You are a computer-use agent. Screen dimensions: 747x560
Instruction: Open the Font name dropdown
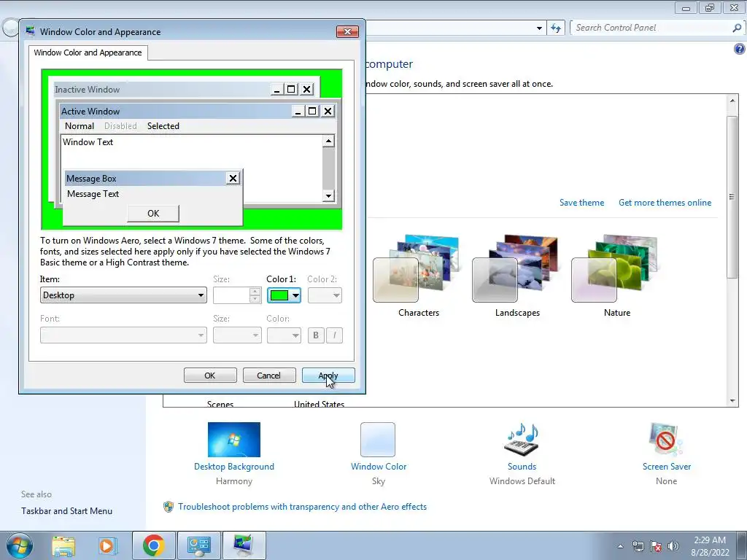tap(123, 335)
